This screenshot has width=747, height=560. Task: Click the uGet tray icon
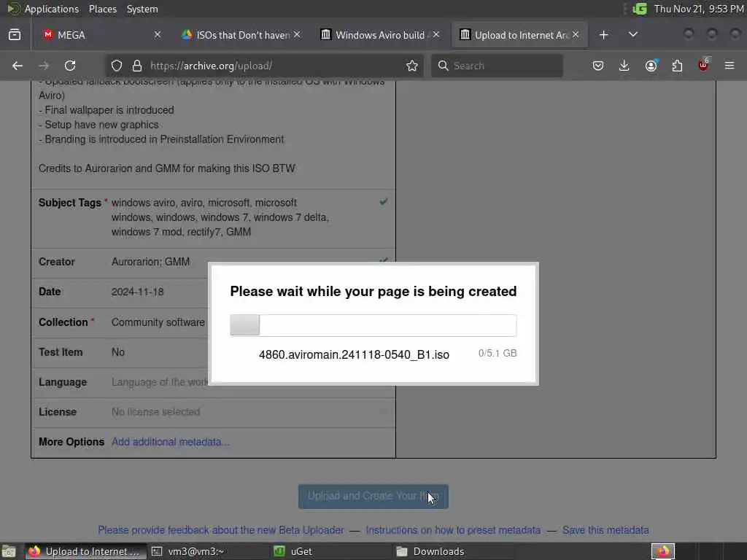(x=640, y=9)
